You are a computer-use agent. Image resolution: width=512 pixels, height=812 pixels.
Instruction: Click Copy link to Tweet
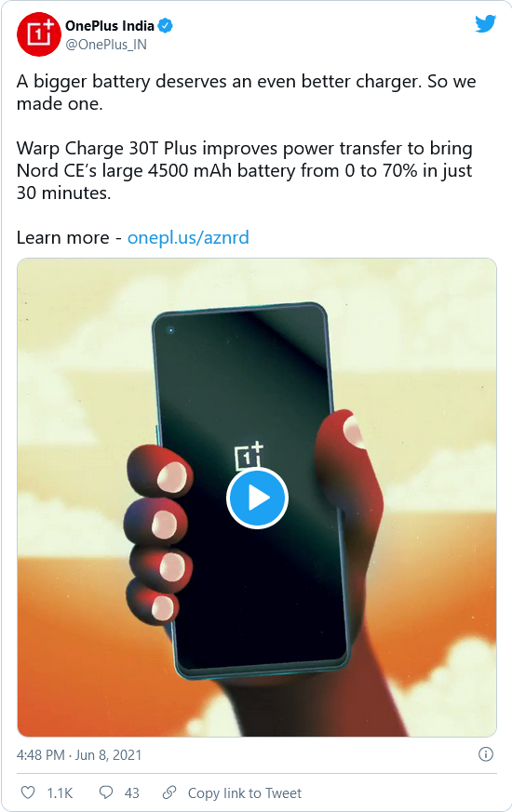click(245, 792)
